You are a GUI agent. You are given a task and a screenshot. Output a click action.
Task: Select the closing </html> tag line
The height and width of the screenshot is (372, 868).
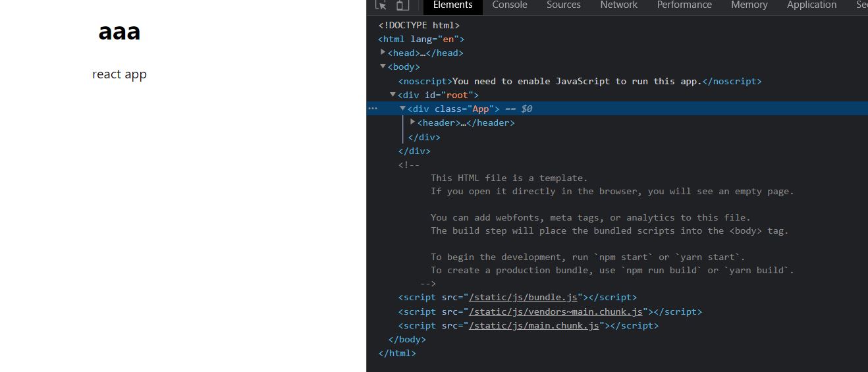coord(397,354)
